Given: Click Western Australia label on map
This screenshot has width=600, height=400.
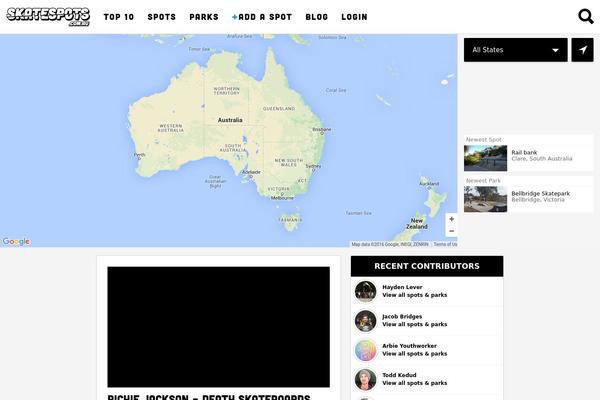Looking at the screenshot, I should tap(171, 128).
